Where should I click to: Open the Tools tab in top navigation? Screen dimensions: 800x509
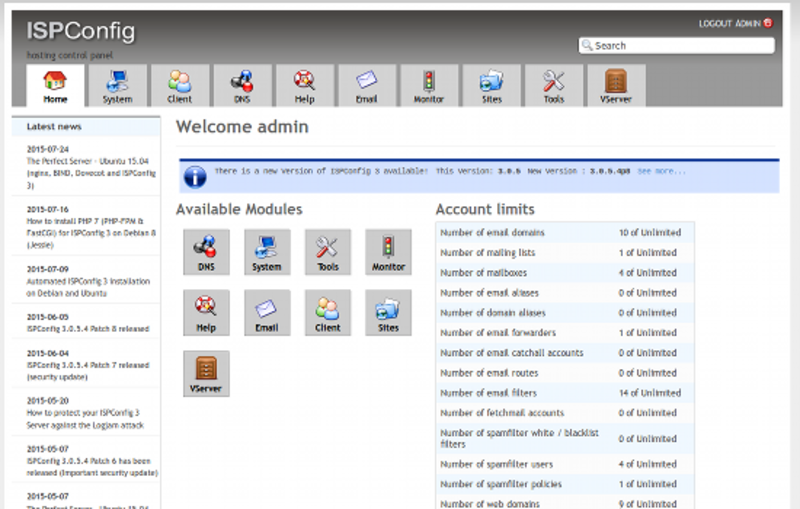point(554,86)
